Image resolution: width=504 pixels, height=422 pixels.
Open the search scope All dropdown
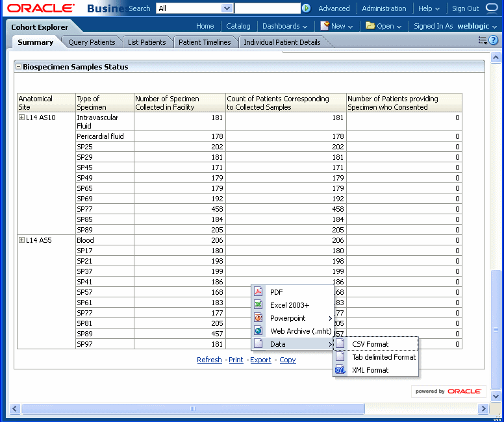coord(226,8)
